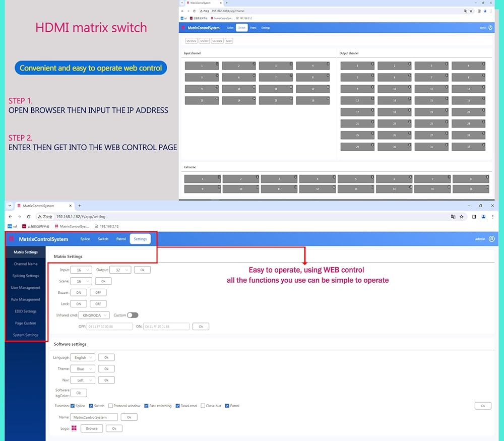Image resolution: width=504 pixels, height=441 pixels.
Task: Bookmark the /app/setting page with the star icon
Action: click(461, 217)
